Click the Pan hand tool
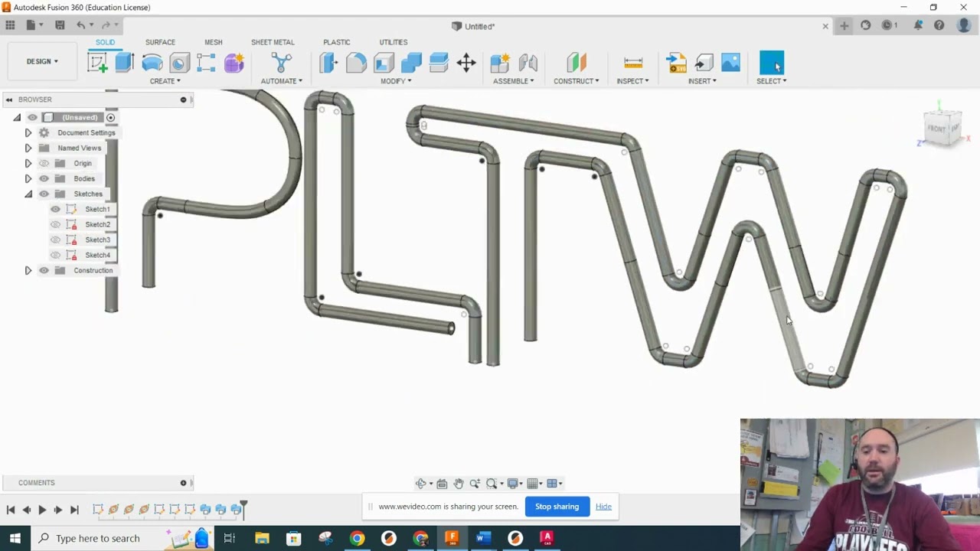 (x=459, y=484)
